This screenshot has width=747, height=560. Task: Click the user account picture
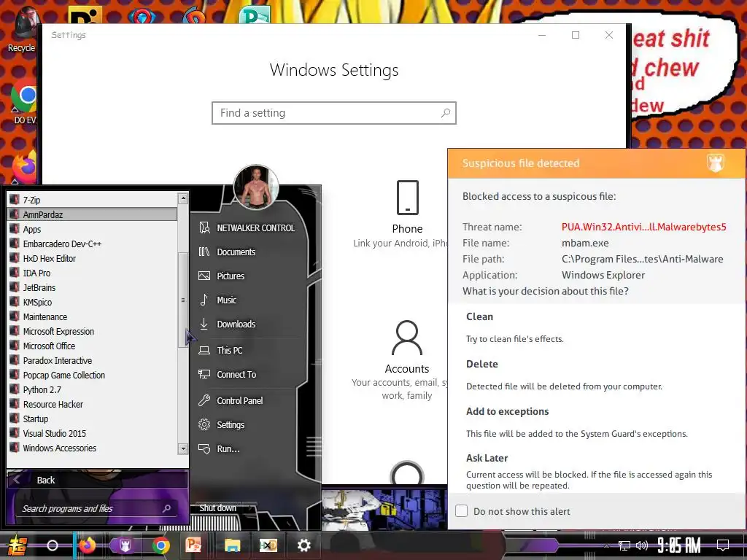[x=256, y=187]
